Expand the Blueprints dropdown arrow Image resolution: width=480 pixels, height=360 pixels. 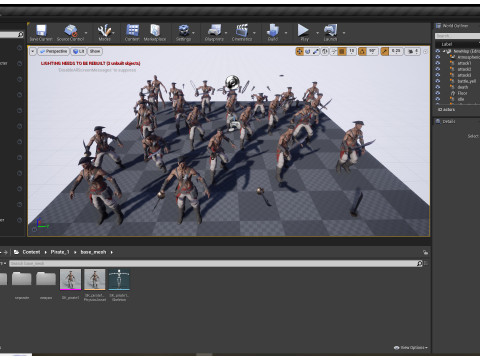click(226, 33)
